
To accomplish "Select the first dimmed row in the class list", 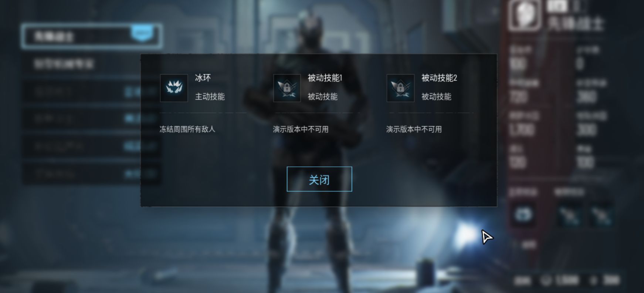I will click(x=91, y=91).
